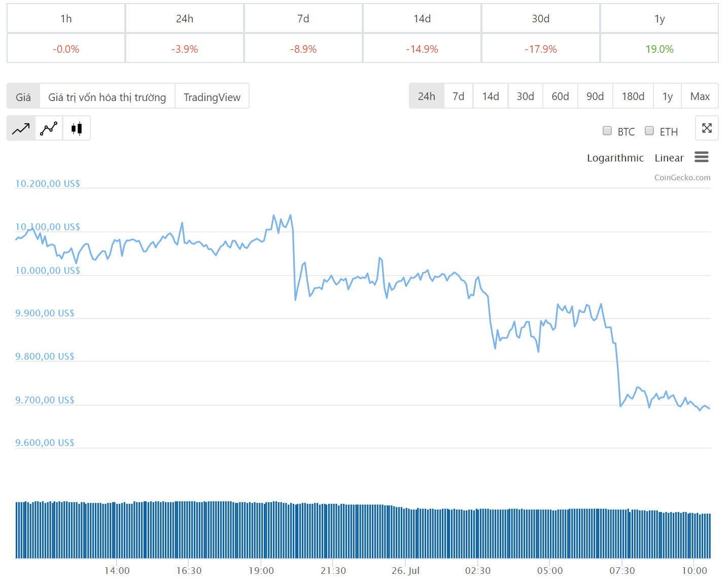Click the 02:30 time axis label

[478, 570]
